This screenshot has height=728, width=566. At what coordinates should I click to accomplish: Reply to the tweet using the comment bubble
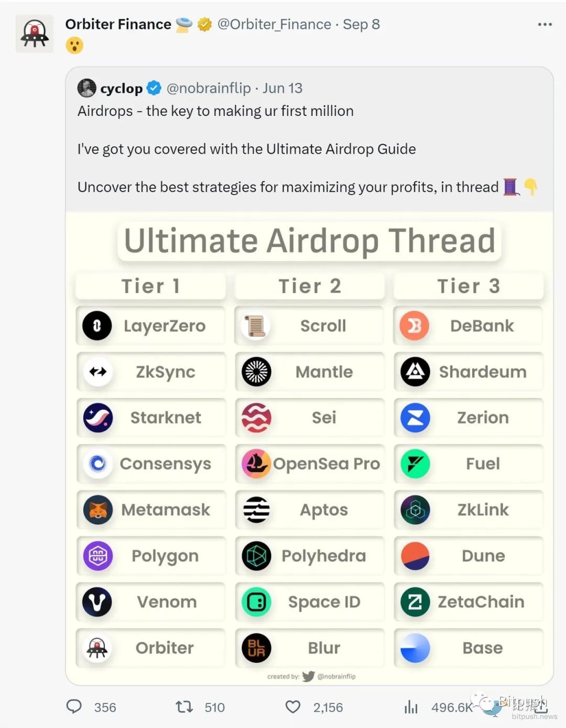pos(75,707)
